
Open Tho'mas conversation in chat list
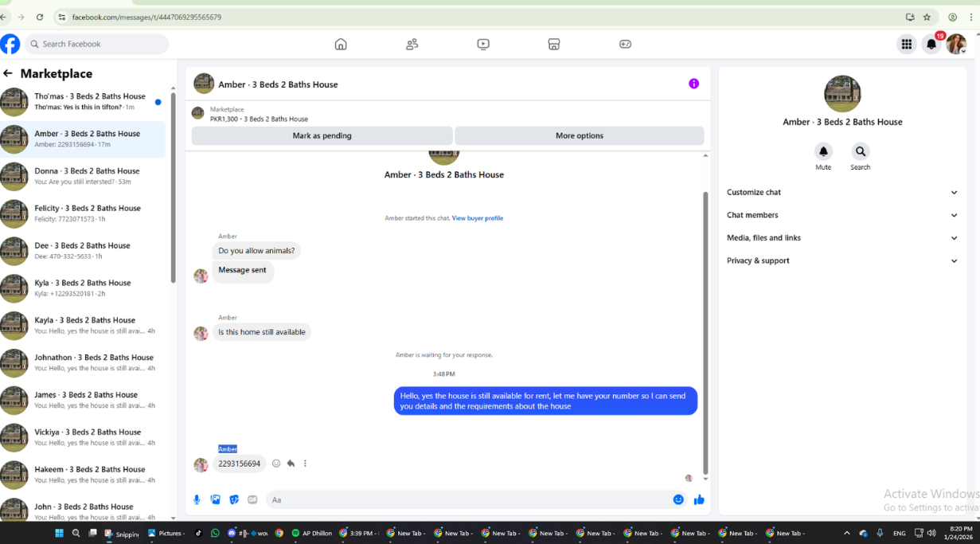83,102
